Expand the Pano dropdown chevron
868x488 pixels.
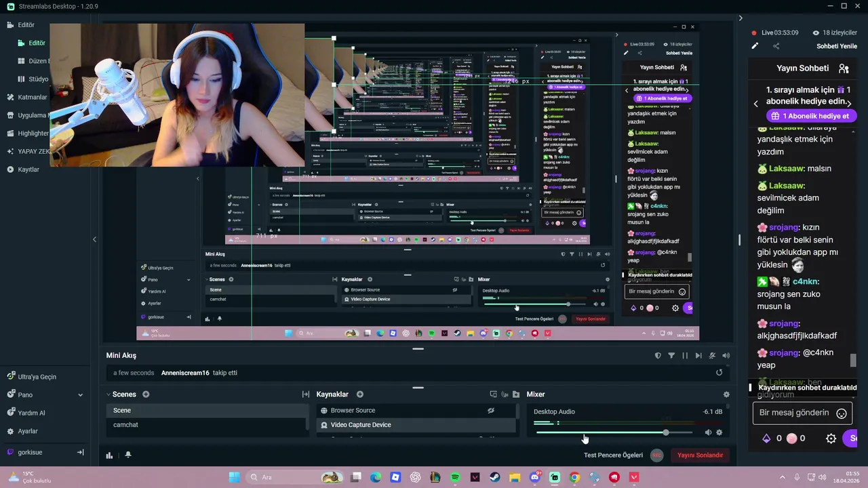(80, 395)
